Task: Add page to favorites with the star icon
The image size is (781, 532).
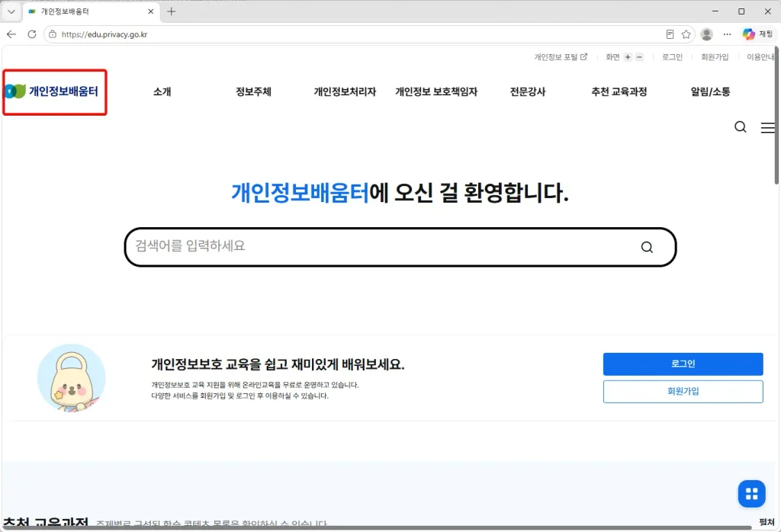Action: pos(686,34)
